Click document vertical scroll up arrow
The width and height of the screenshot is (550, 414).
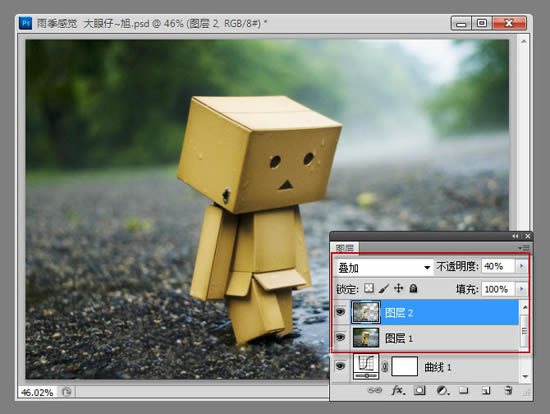(523, 42)
